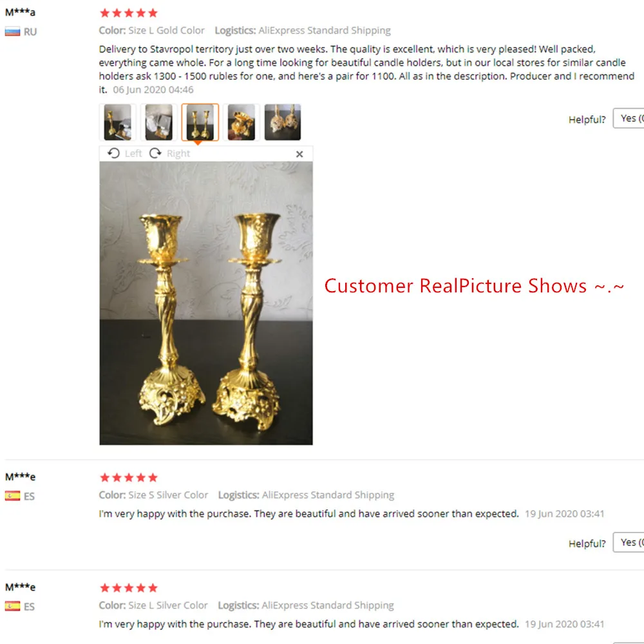Open the first review photo thumbnail

117,122
